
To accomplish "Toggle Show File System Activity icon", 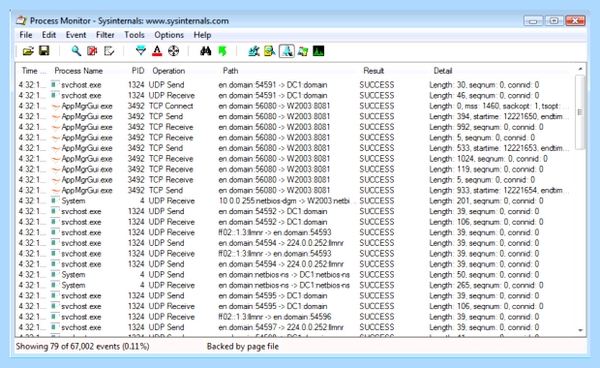I will point(270,51).
